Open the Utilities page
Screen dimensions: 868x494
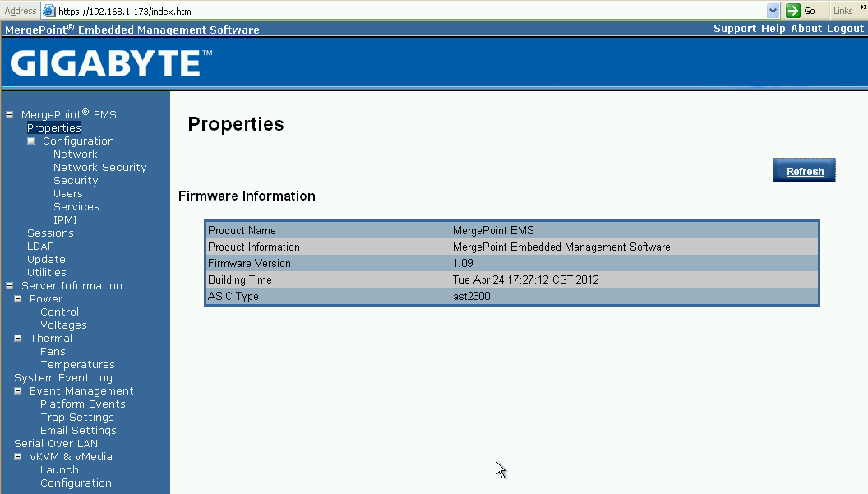pos(47,272)
